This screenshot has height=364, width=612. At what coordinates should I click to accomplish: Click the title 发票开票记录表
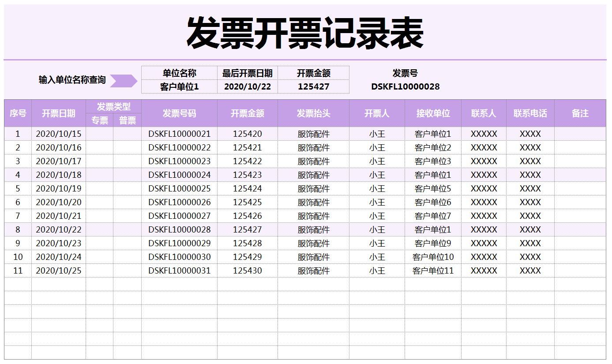click(305, 34)
